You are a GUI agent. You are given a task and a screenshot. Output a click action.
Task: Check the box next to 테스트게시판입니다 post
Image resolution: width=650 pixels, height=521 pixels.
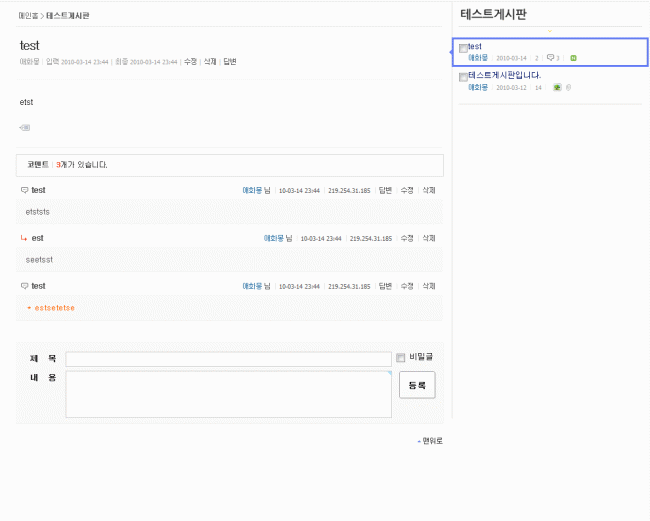click(x=463, y=77)
